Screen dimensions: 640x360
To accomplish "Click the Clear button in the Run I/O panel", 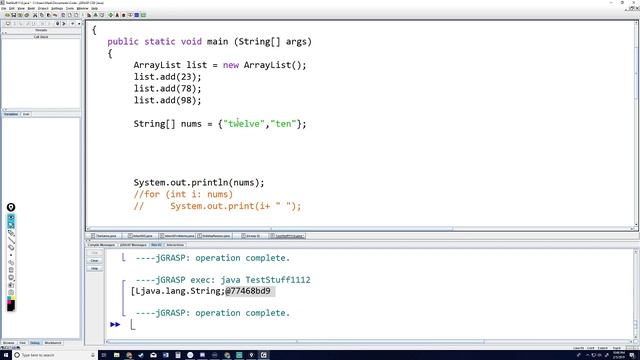I will [x=94, y=260].
